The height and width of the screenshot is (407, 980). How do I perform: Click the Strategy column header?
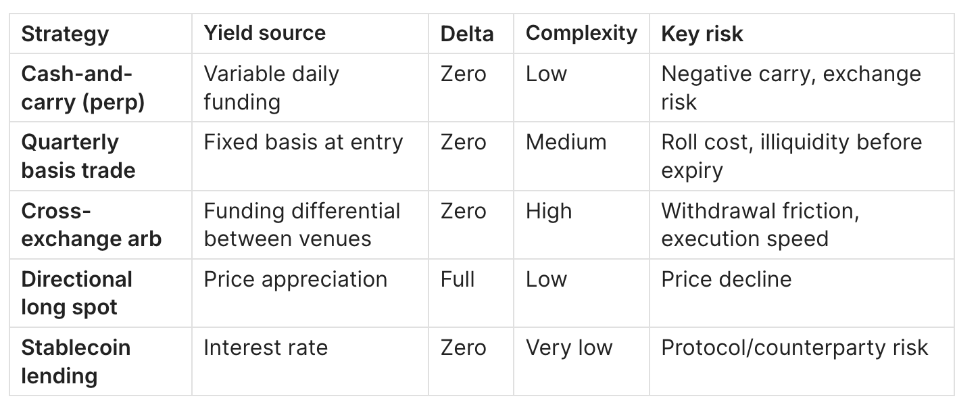click(x=65, y=34)
